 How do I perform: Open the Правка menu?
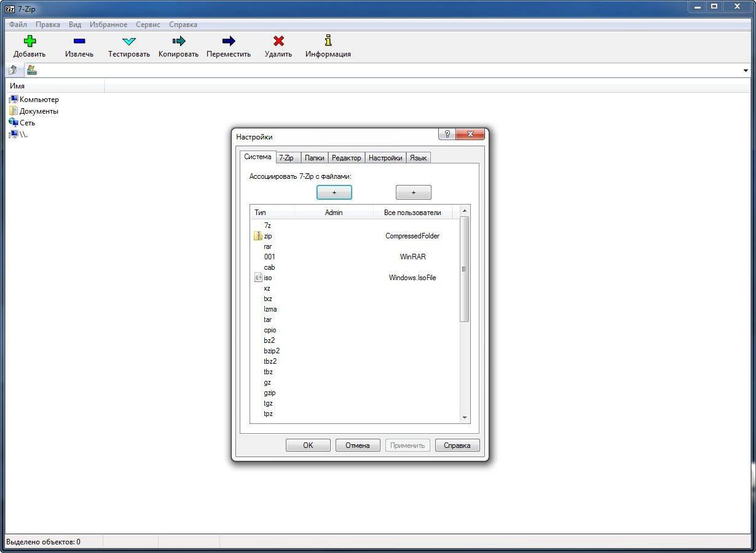tap(48, 25)
